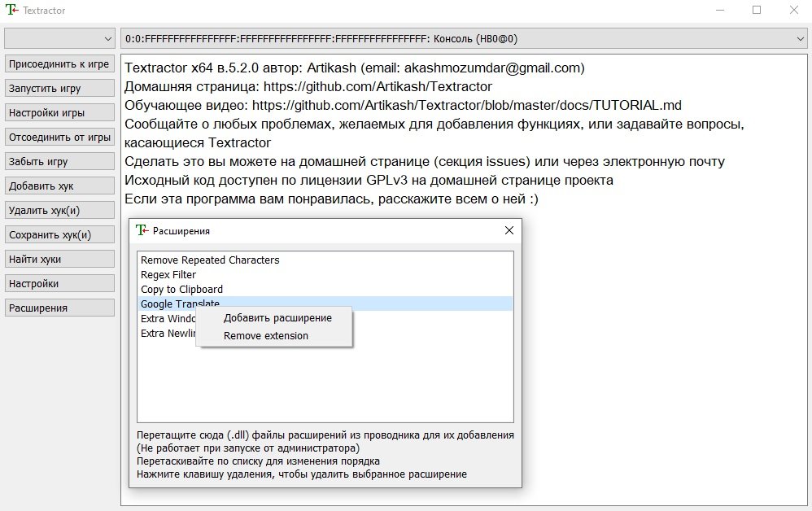Click the Домашняя страница GitHub URL text

[x=378, y=86]
